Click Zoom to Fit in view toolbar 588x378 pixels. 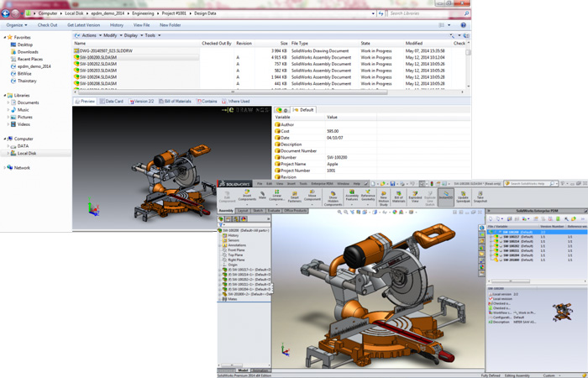(x=339, y=213)
